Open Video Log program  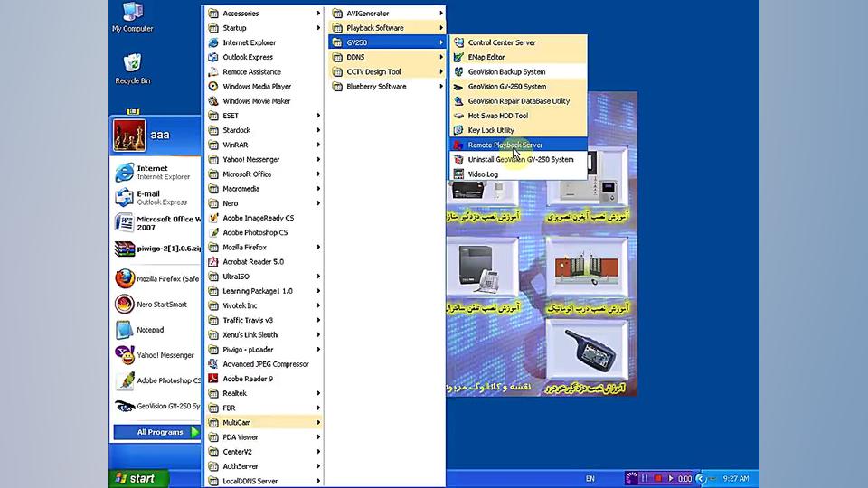[518, 174]
